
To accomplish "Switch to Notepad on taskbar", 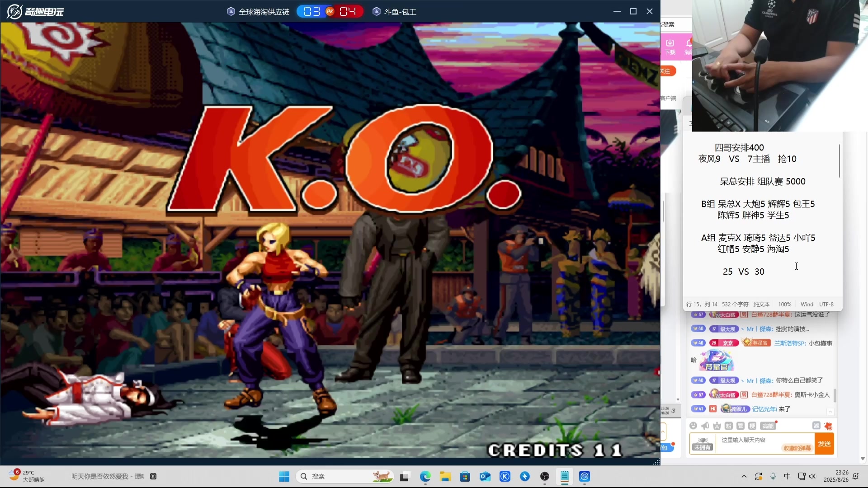I will tap(565, 476).
